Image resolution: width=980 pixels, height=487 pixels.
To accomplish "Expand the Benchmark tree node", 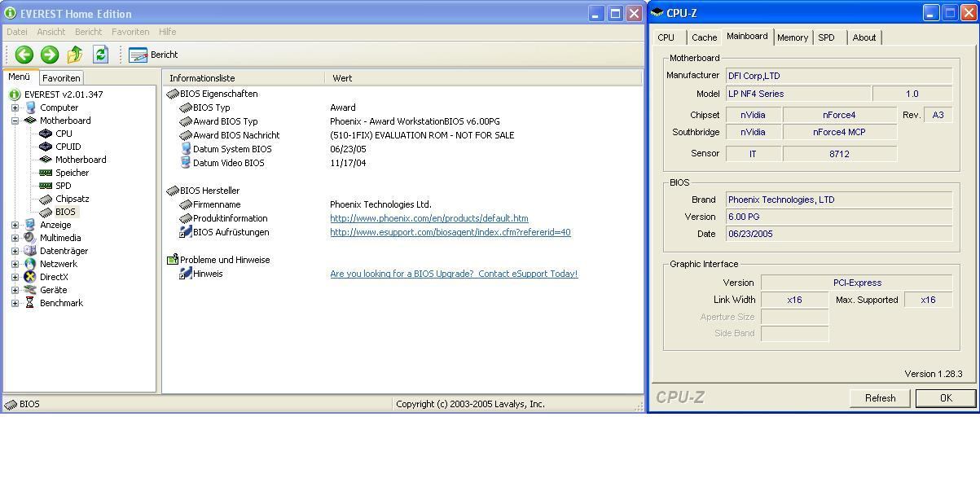I will [15, 303].
